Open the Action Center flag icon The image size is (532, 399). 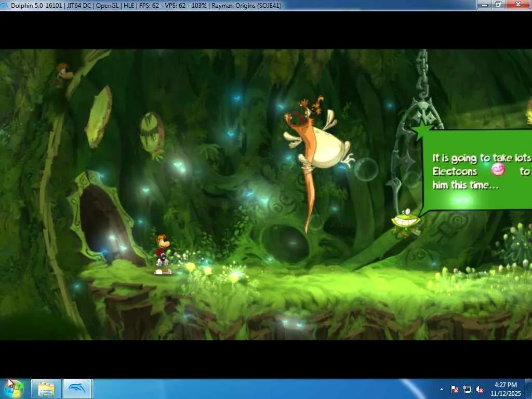coord(455,389)
